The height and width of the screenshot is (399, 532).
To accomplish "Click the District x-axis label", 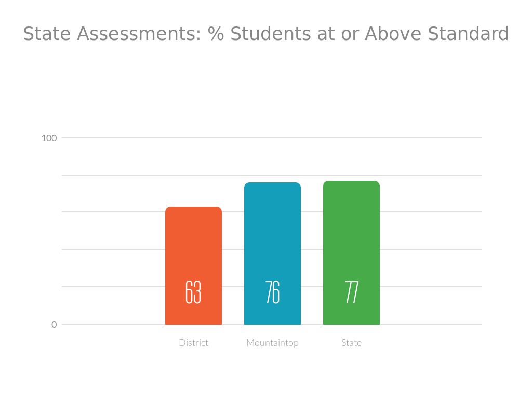I will tap(193, 343).
